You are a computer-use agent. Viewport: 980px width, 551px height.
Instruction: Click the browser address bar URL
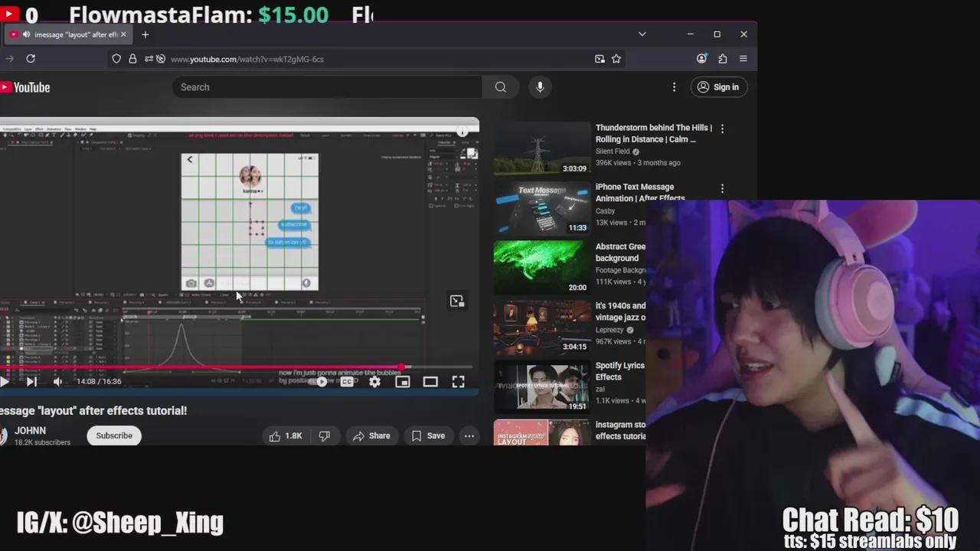[x=247, y=59]
